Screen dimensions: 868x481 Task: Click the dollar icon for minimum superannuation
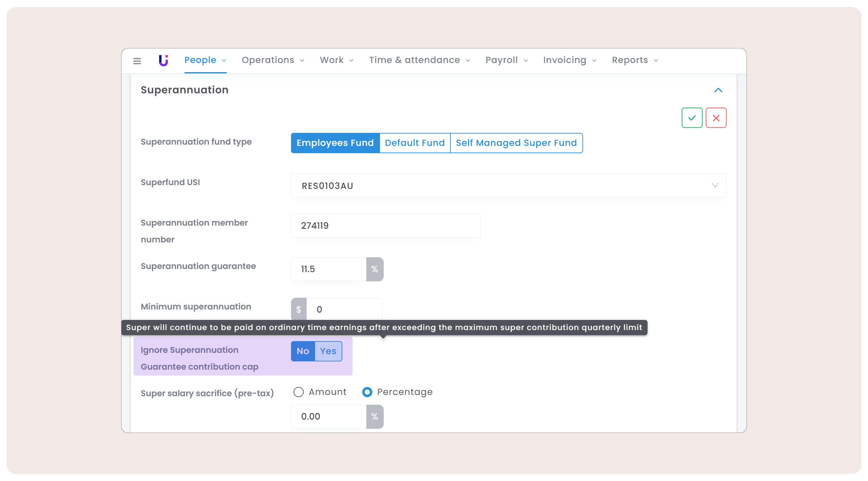point(298,309)
